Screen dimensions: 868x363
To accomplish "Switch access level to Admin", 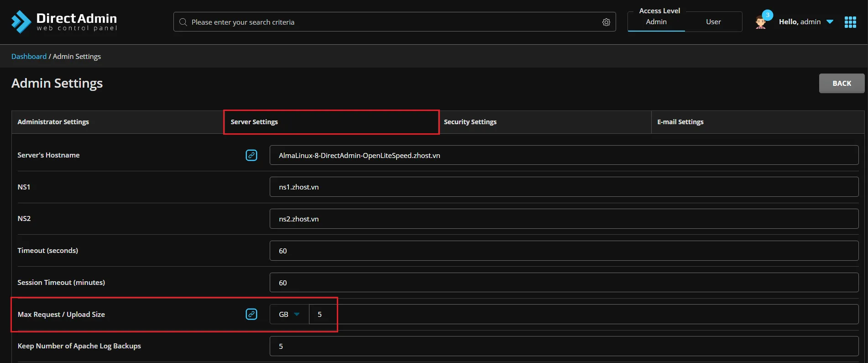I will [x=656, y=22].
